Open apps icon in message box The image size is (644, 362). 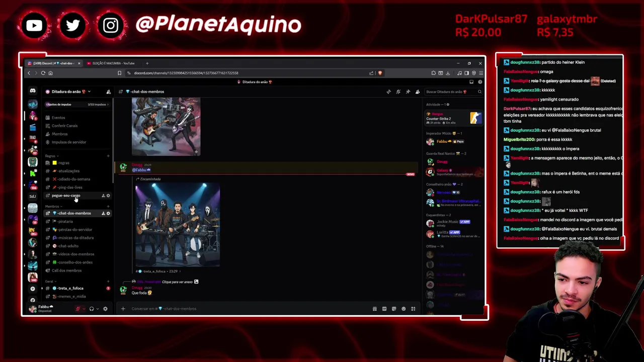413,309
